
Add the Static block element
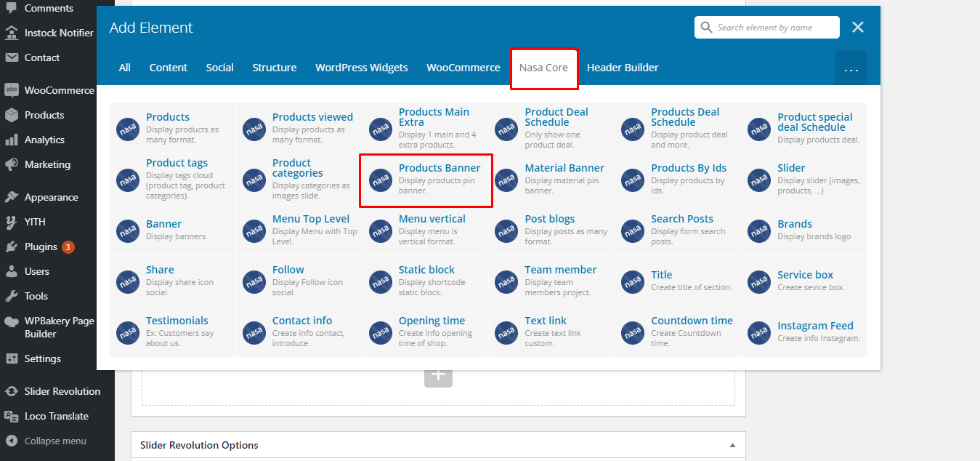click(x=425, y=281)
